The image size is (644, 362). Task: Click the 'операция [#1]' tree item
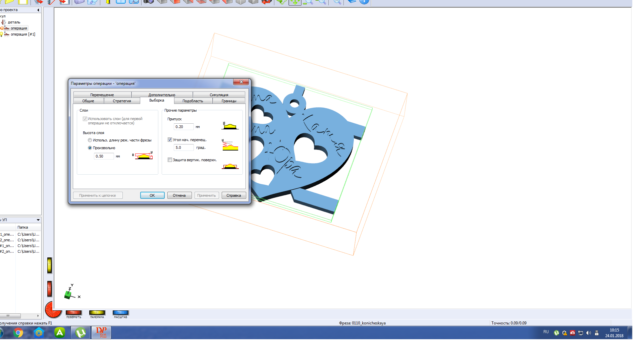click(x=22, y=34)
